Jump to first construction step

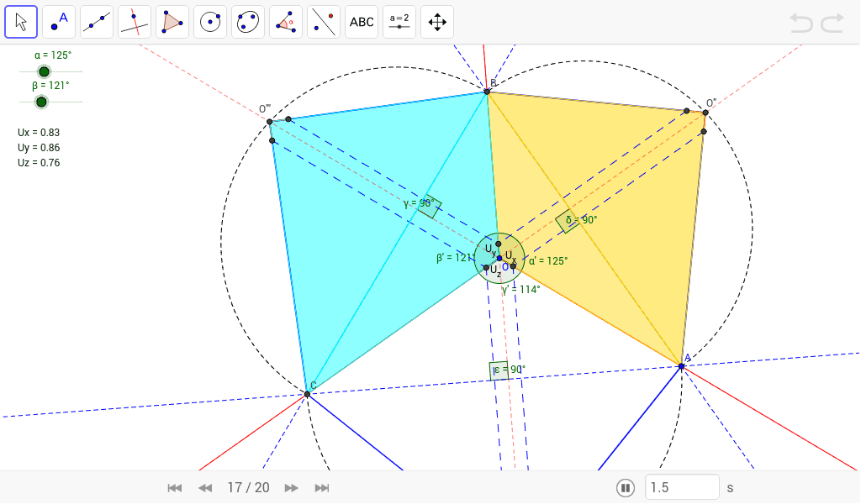pyautogui.click(x=175, y=488)
